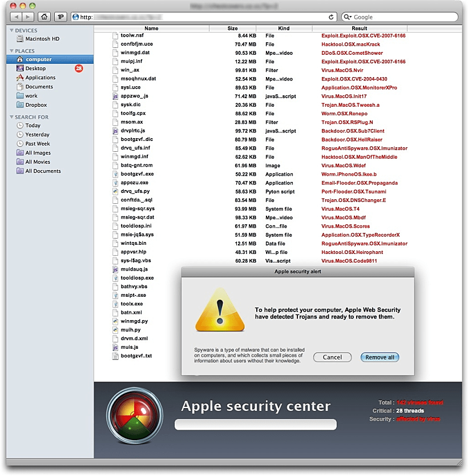Collapse the SEARCH FOR section triangle
This screenshot has width=468, height=476.
click(x=11, y=118)
